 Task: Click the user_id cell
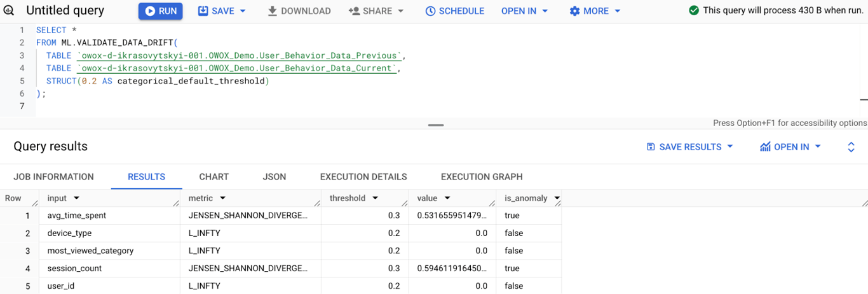(110, 286)
